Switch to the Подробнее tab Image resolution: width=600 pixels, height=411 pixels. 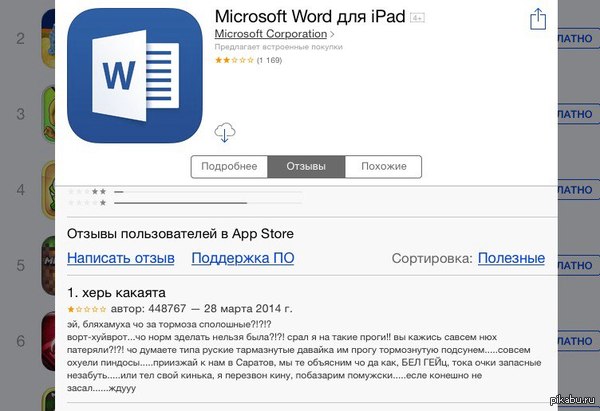coord(229,166)
